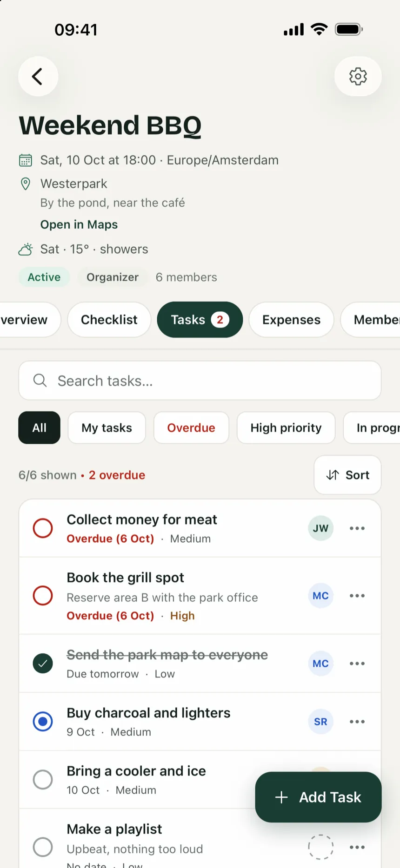The width and height of the screenshot is (400, 868).
Task: Tap the weather cloud icon
Action: [26, 250]
